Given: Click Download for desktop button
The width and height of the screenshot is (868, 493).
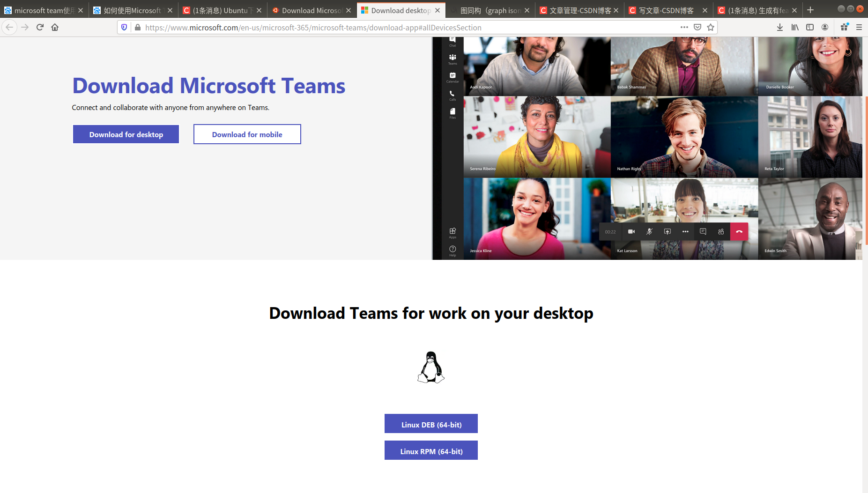Looking at the screenshot, I should point(126,134).
